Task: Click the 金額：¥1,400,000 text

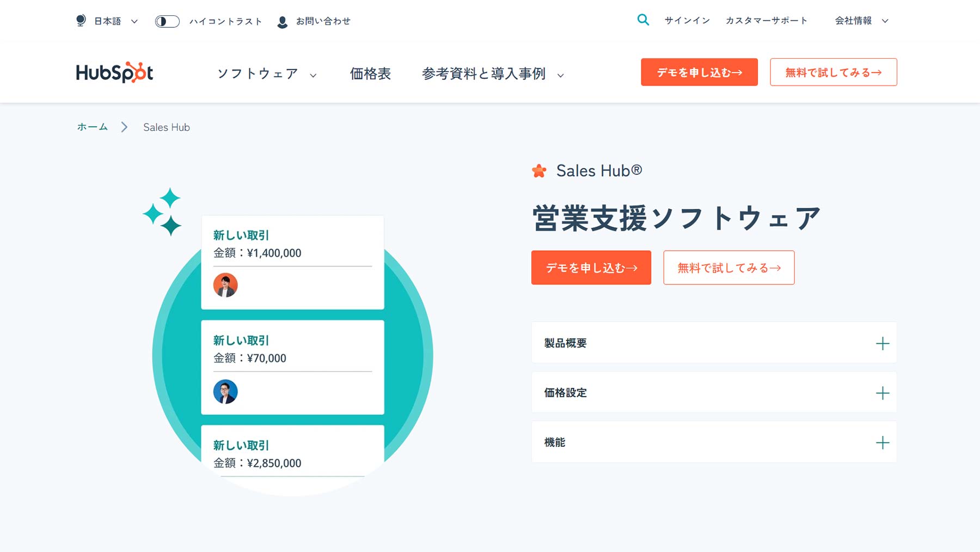Action: tap(257, 253)
